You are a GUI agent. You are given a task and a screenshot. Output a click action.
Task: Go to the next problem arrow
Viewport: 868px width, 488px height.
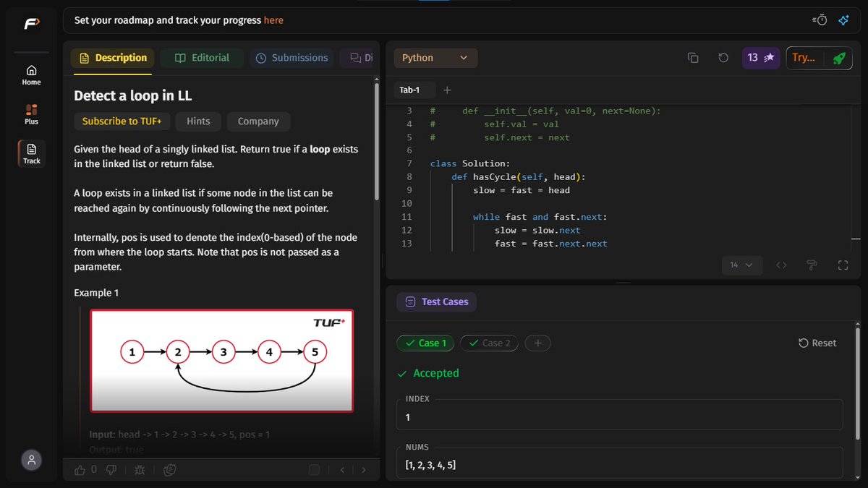(x=364, y=470)
